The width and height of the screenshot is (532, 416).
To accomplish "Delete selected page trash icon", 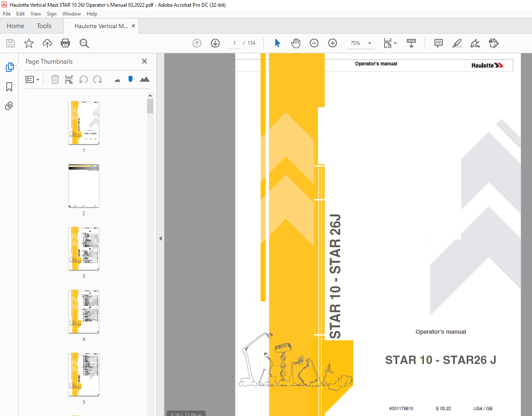I will [x=55, y=79].
